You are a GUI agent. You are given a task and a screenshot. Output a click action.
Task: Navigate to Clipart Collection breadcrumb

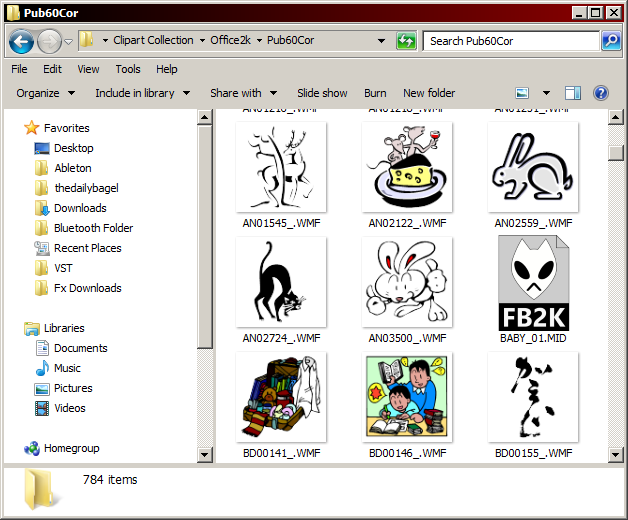pyautogui.click(x=153, y=40)
